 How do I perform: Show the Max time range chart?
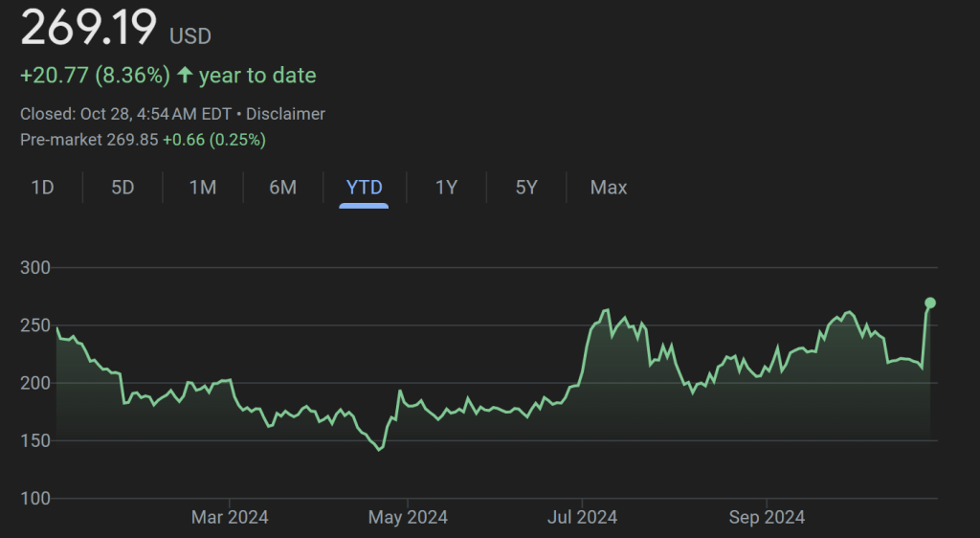pos(609,188)
